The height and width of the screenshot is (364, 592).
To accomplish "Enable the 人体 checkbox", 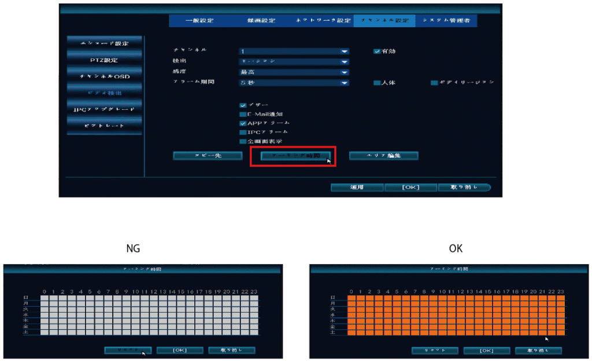I will (x=376, y=83).
